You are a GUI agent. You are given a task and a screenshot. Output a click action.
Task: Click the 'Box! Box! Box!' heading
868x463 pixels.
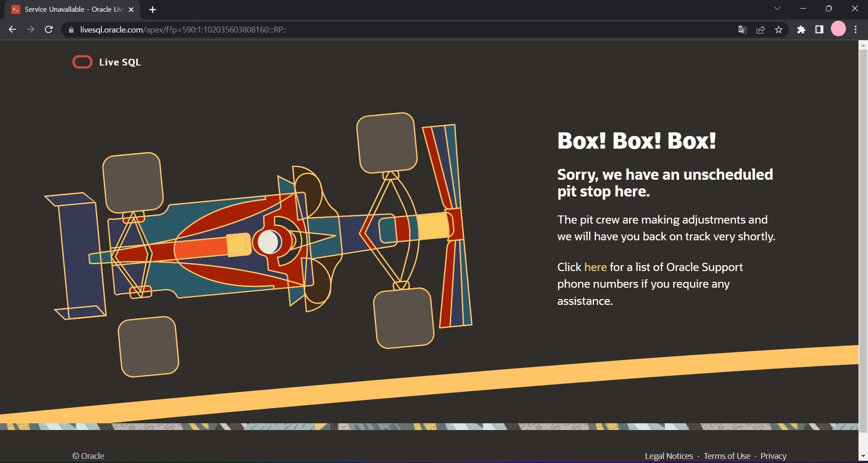point(637,140)
